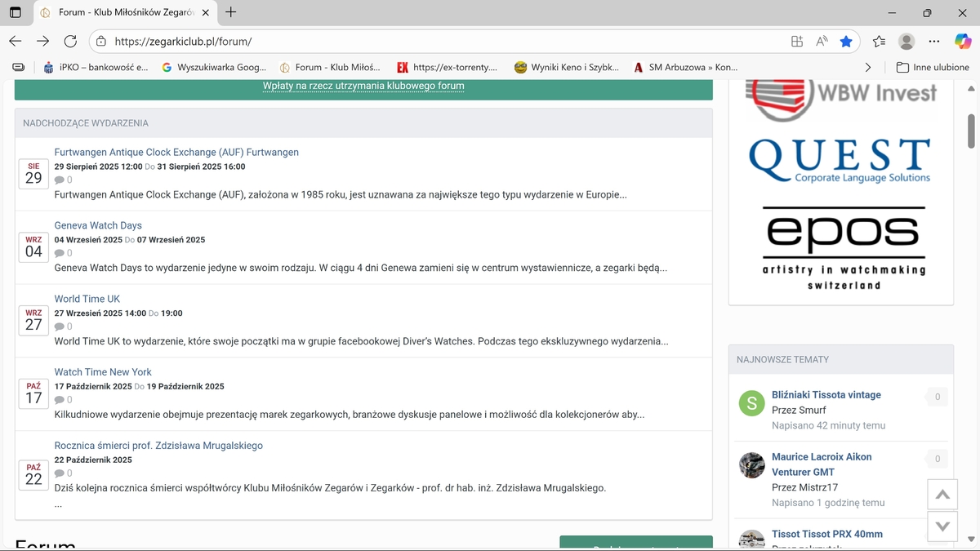Click the scroll-down arrow button on page
Viewport: 980px width, 551px height.
(x=942, y=527)
